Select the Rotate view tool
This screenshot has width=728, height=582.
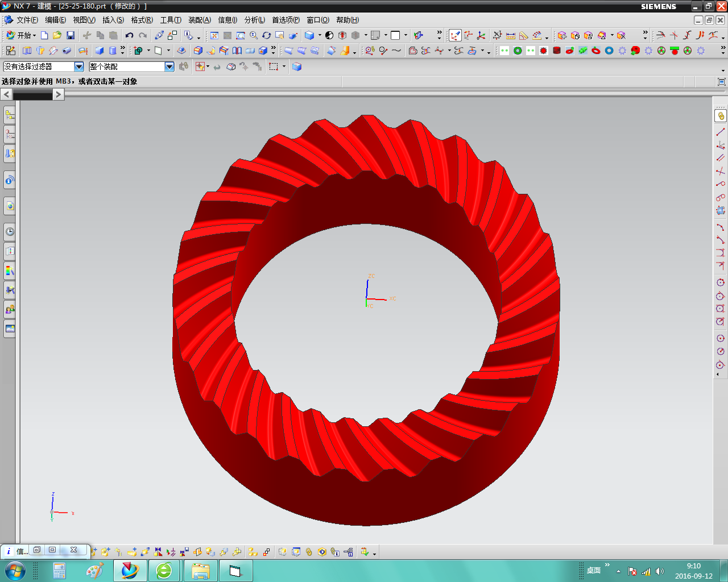click(267, 35)
